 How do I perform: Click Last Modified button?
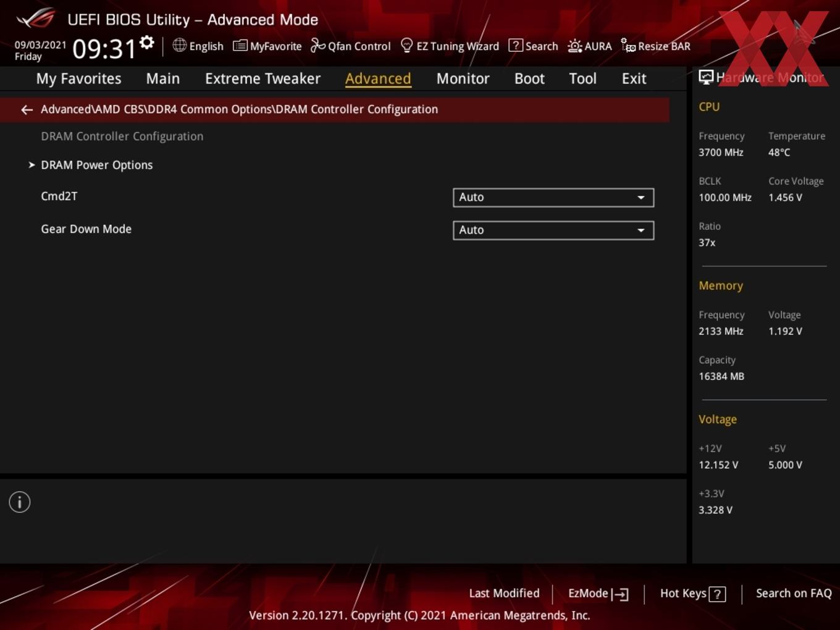tap(504, 594)
